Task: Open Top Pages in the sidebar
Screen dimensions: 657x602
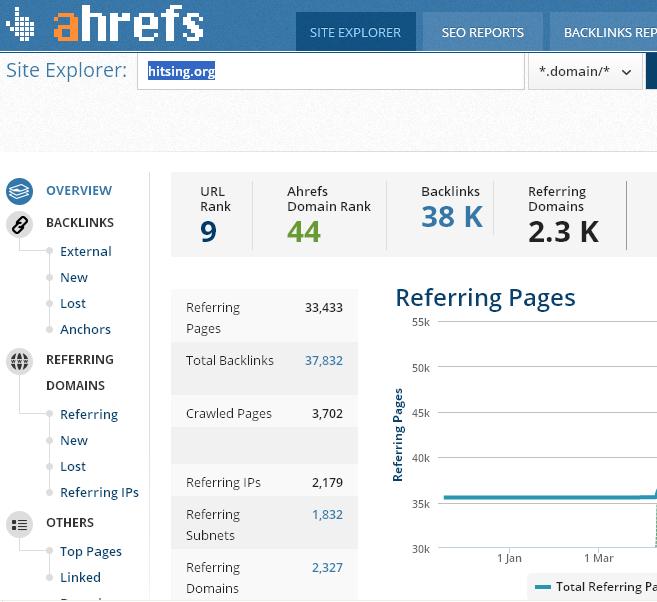Action: point(91,552)
